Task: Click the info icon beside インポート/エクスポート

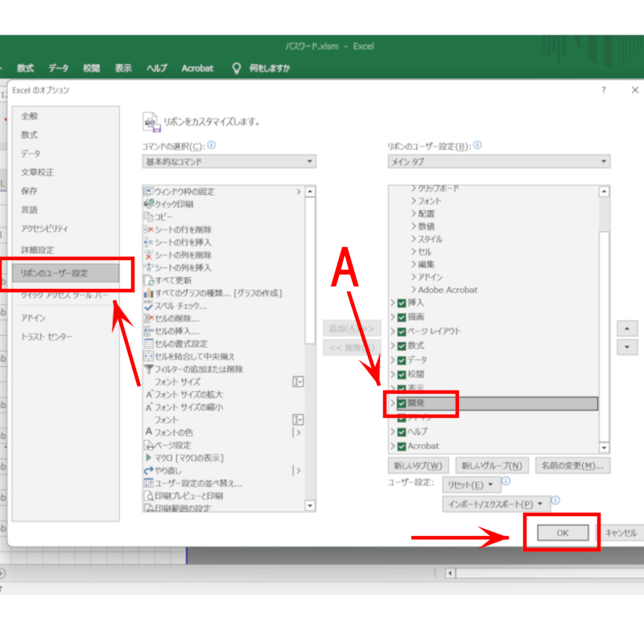Action: 555,501
